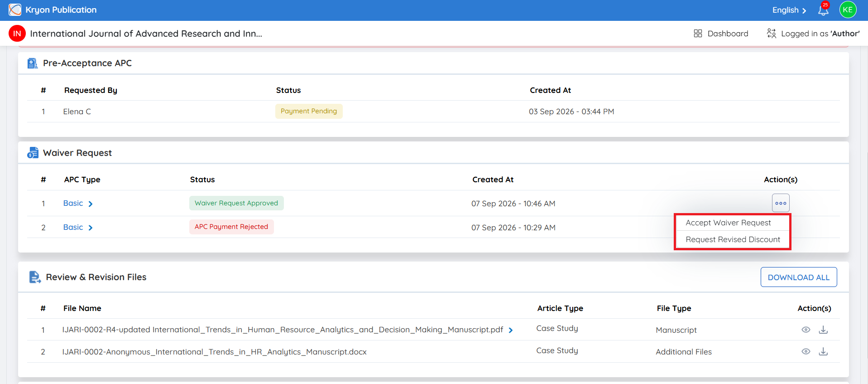Preview the IJARI-0002-Anonymous docx file
The width and height of the screenshot is (868, 384).
806,351
